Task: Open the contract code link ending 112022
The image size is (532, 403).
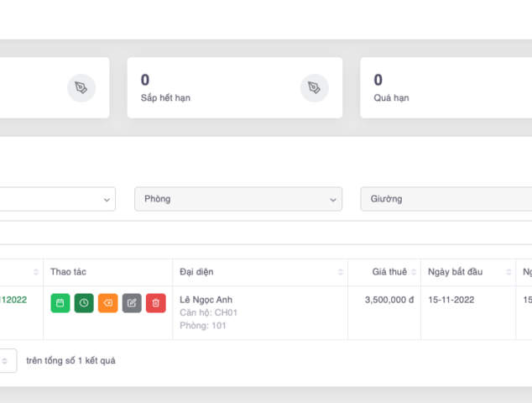Action: pos(13,300)
